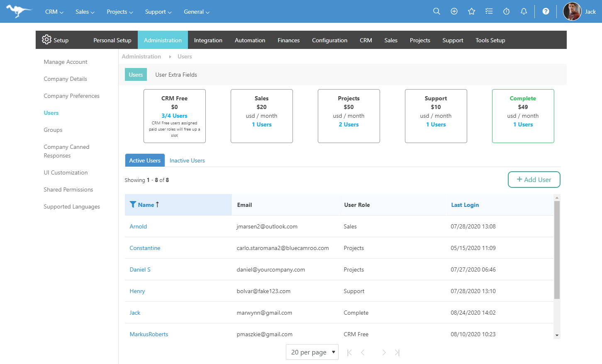Open Manage Account in sidebar
Viewport: 602px width, 364px height.
pos(66,62)
